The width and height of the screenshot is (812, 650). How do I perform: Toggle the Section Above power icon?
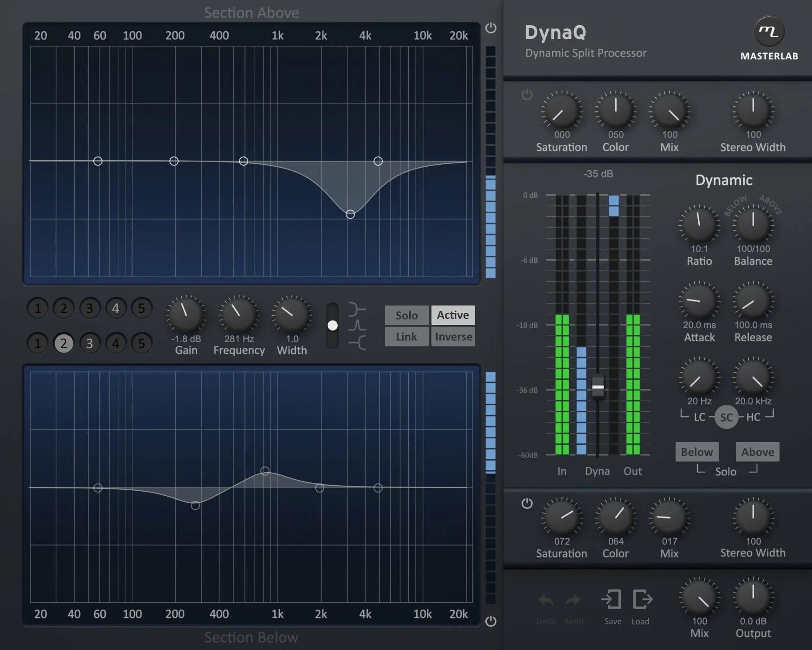coord(490,28)
